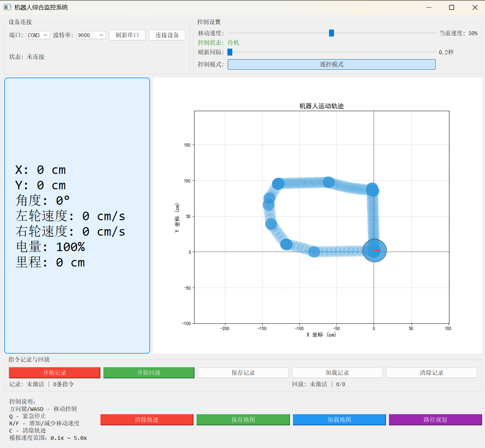Click the 加载记录 button

[337, 373]
